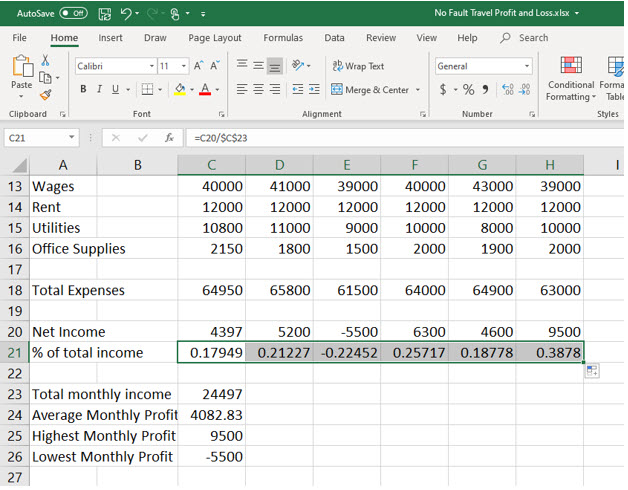Click the Save icon in title bar
The height and width of the screenshot is (490, 628).
[105, 14]
